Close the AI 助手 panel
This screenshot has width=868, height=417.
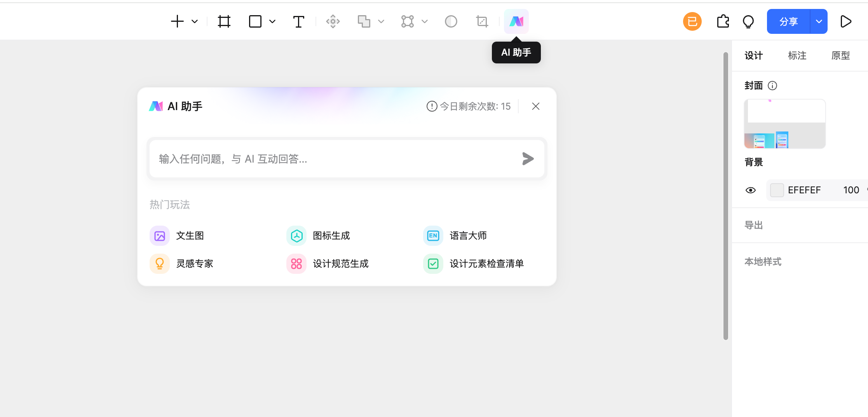tap(536, 106)
